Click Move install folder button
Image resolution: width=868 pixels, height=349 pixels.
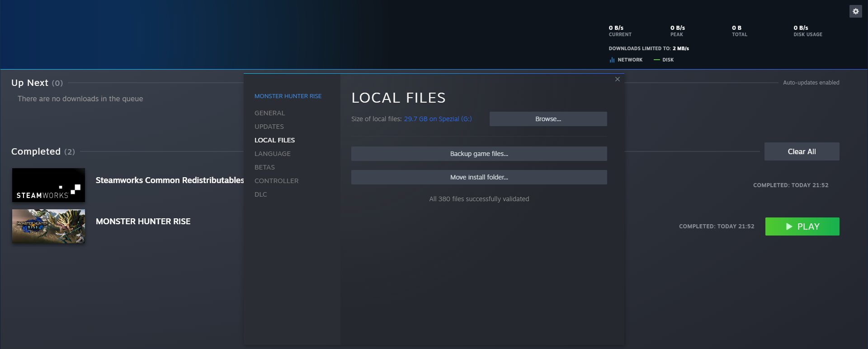click(x=479, y=177)
